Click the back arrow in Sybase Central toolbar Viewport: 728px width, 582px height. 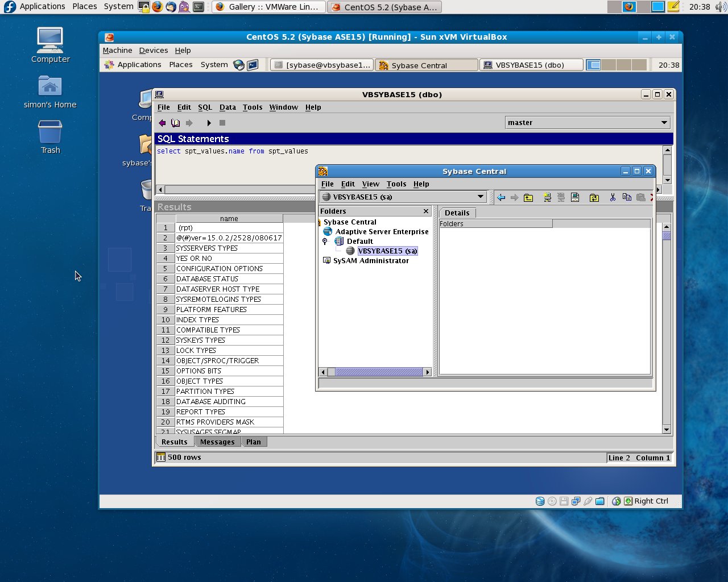(x=501, y=197)
